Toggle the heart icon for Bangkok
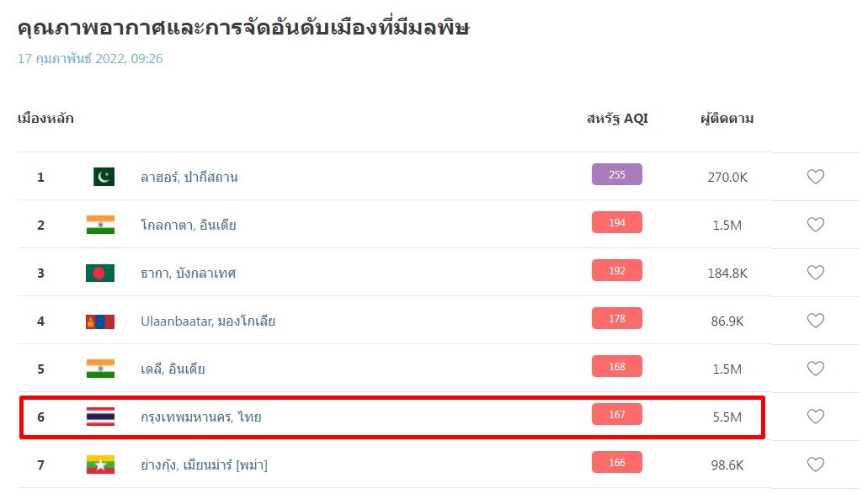The width and height of the screenshot is (868, 494). coord(816,415)
